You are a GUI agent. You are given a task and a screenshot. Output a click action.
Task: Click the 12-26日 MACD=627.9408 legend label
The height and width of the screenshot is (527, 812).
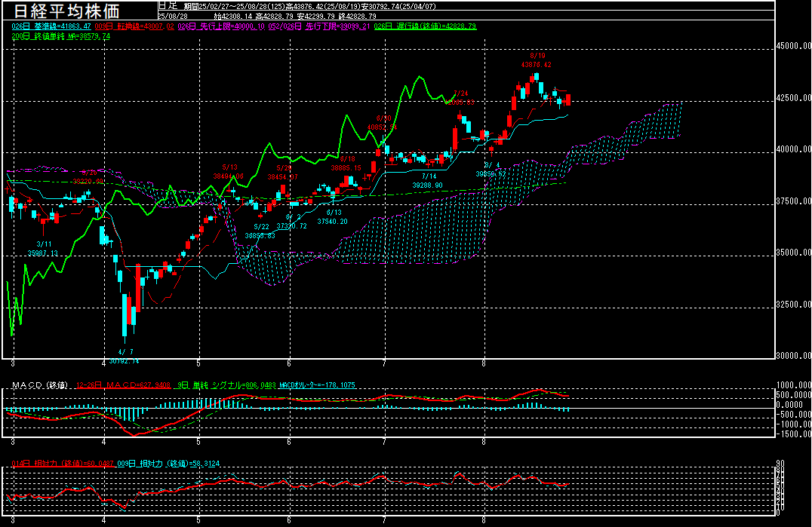click(x=123, y=385)
